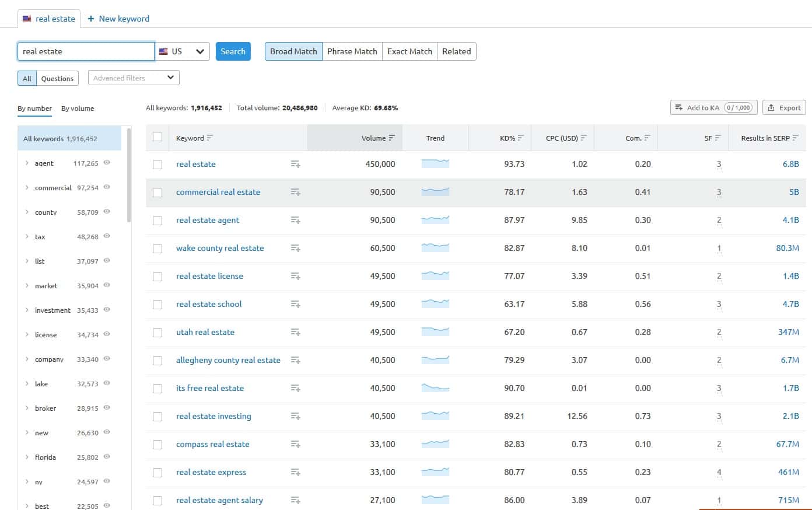Open the US country dropdown

[x=183, y=51]
